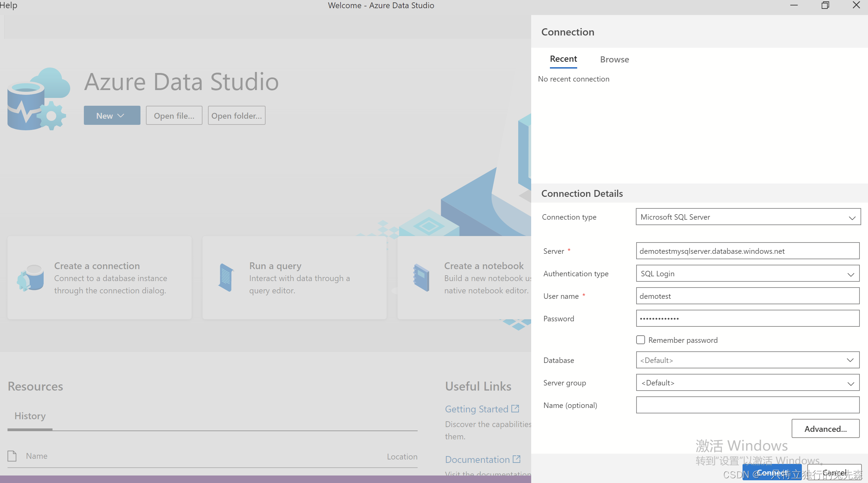Click the Create a connection database icon

pyautogui.click(x=31, y=277)
